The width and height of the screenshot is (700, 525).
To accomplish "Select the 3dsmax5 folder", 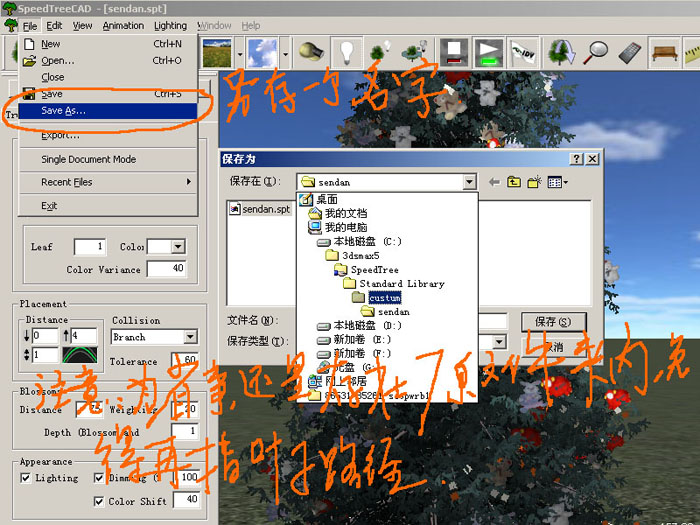I will (x=353, y=255).
